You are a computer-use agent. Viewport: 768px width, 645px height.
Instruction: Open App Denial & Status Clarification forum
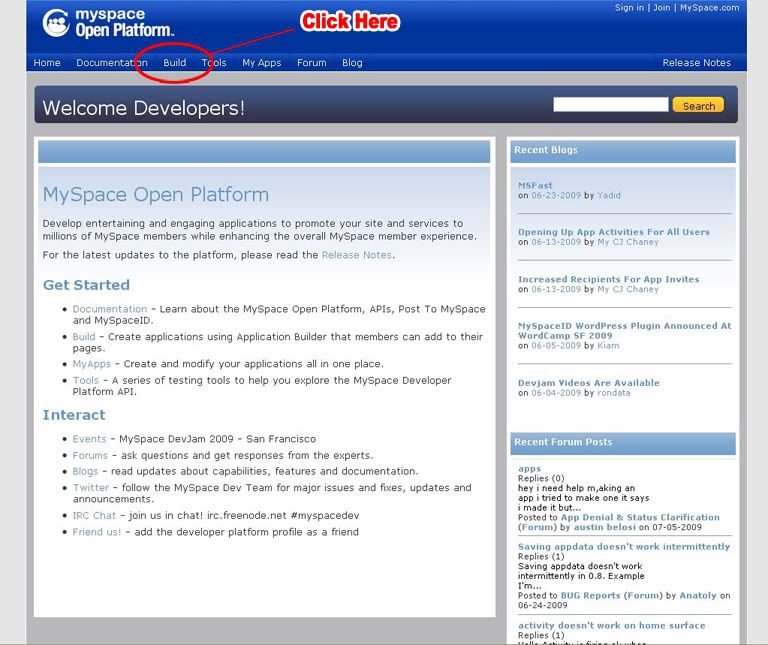click(x=619, y=522)
